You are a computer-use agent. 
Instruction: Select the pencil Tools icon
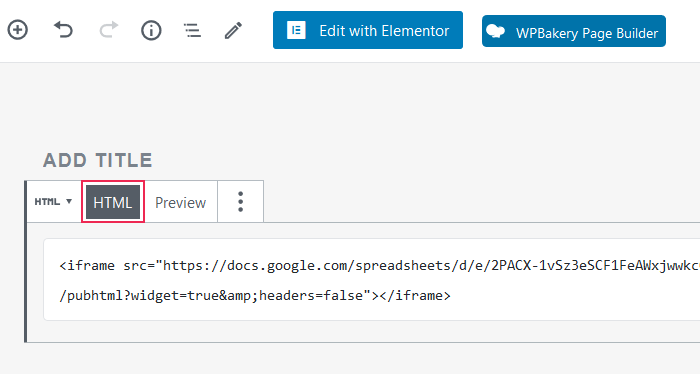[x=233, y=30]
